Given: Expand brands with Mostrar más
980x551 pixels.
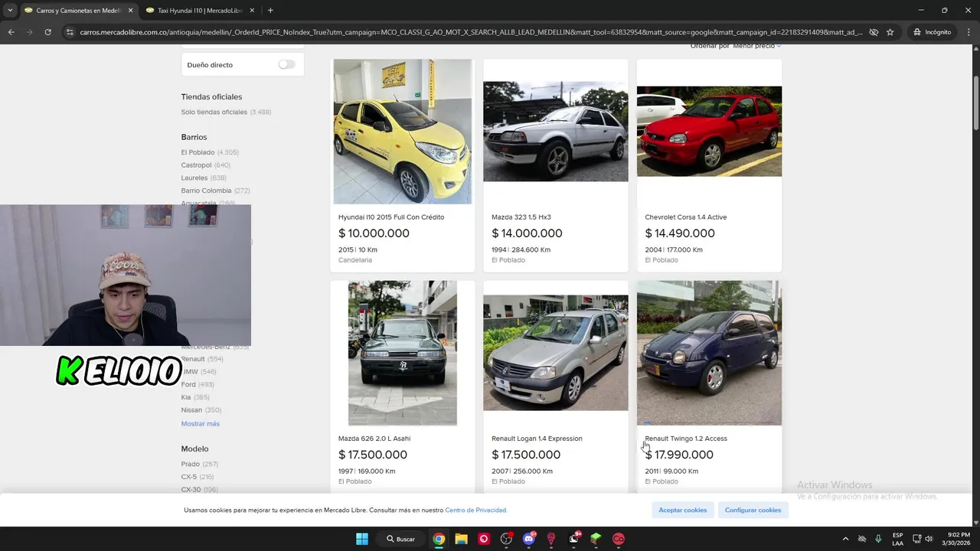Looking at the screenshot, I should 200,423.
